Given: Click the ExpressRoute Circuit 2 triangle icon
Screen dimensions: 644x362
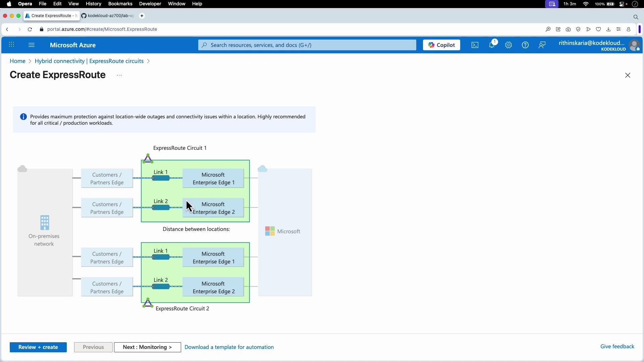Looking at the screenshot, I should 148,303.
